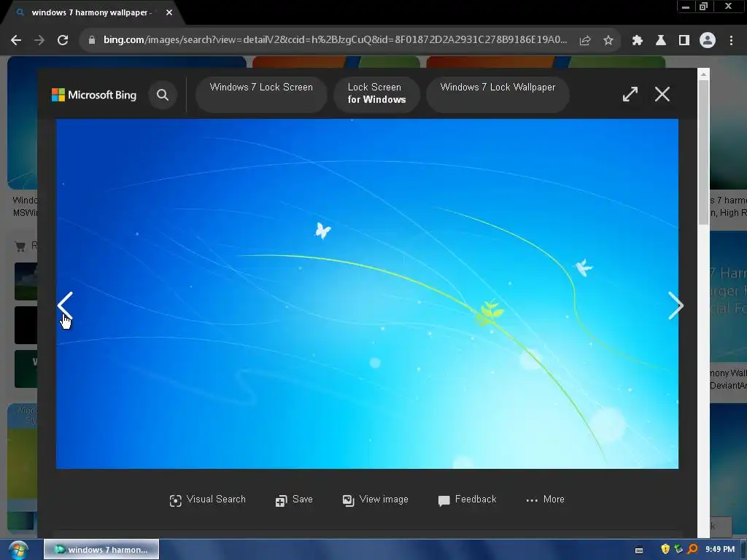Open the Chrome extensions puzzle icon
Viewport: 747px width, 560px height.
(x=638, y=41)
